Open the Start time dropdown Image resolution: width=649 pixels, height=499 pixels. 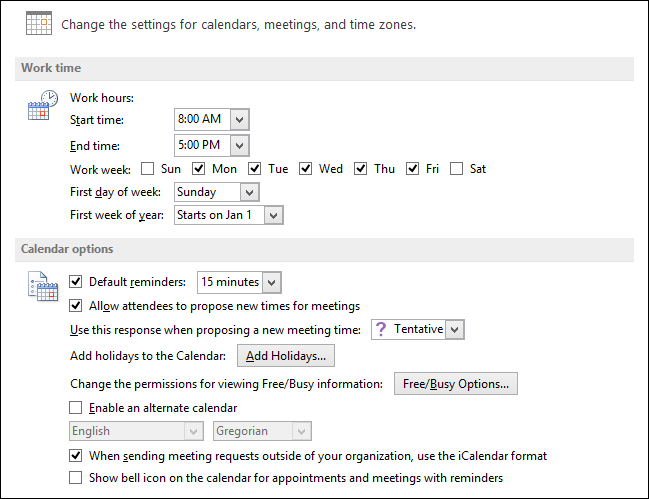point(238,120)
